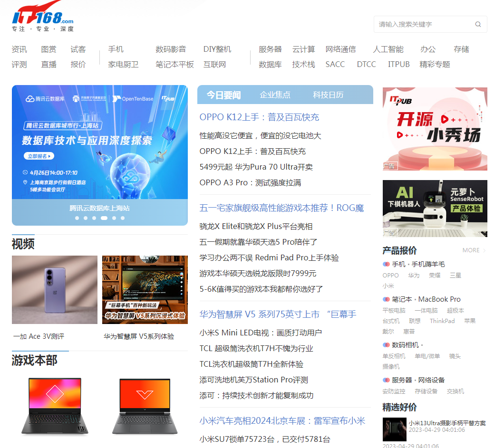504x448 pixels.
Task: Go to the 互联网 channel
Action: point(215,65)
